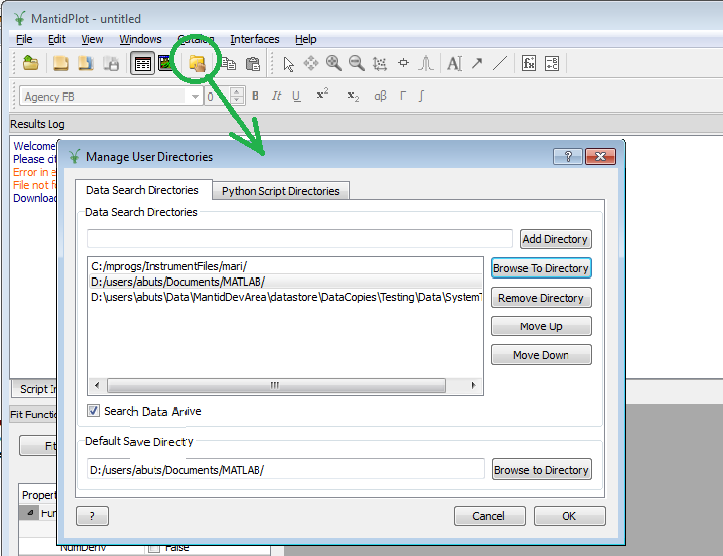Open the Interfaces menu

point(255,39)
